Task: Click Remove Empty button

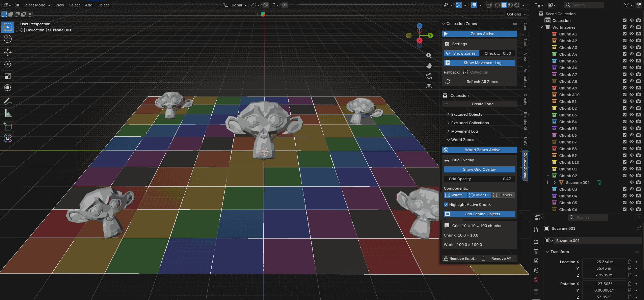Action: point(460,258)
